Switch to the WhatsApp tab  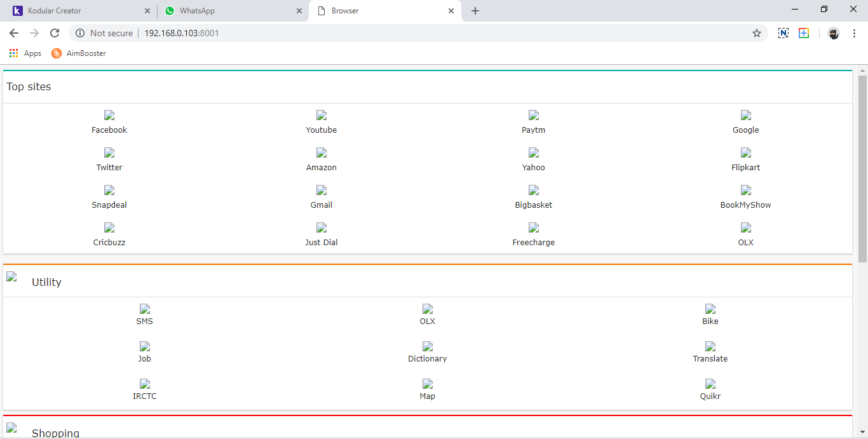click(x=233, y=11)
